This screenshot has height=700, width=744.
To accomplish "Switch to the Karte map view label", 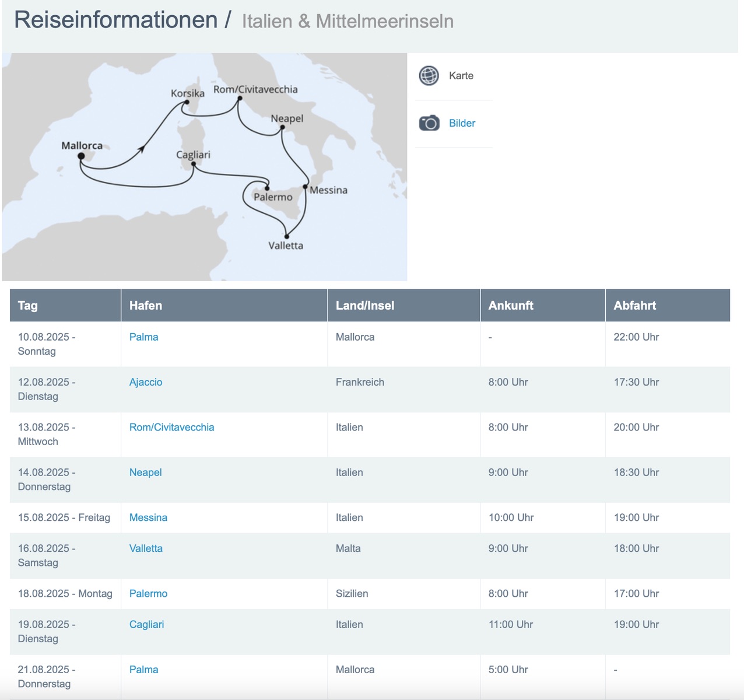I will click(461, 76).
